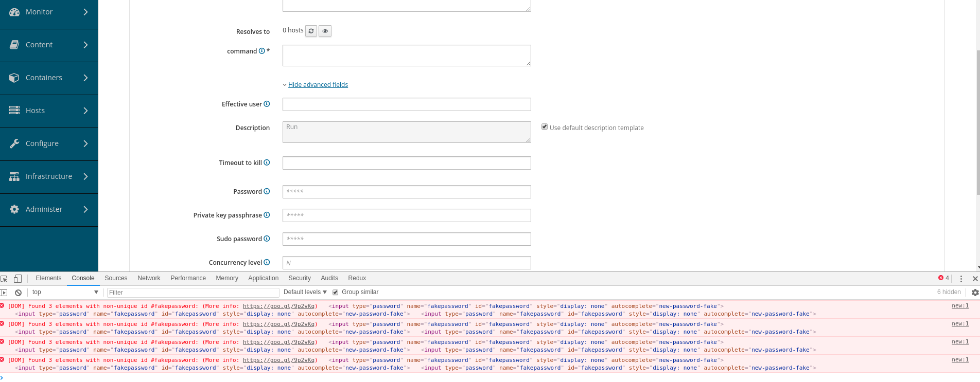
Task: Click the console Filter box
Action: pos(193,293)
